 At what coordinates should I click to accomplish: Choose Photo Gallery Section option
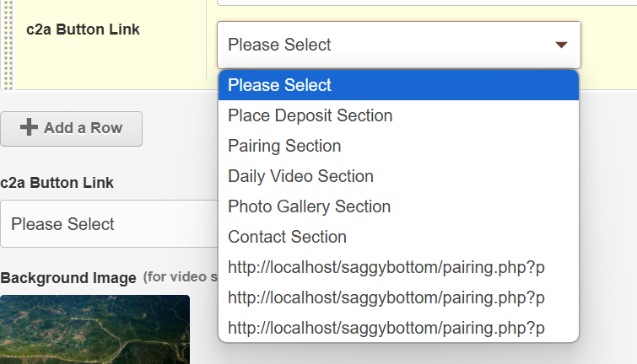point(398,206)
